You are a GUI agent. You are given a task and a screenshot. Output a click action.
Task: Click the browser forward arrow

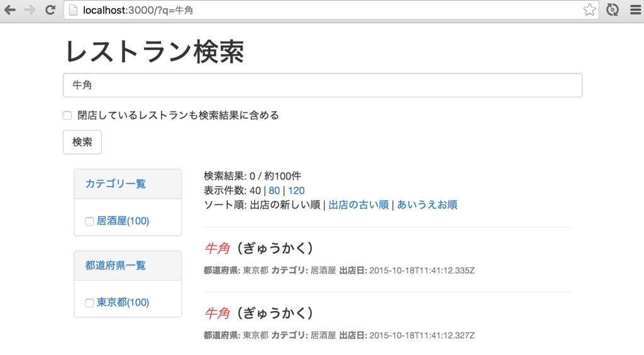tap(30, 10)
